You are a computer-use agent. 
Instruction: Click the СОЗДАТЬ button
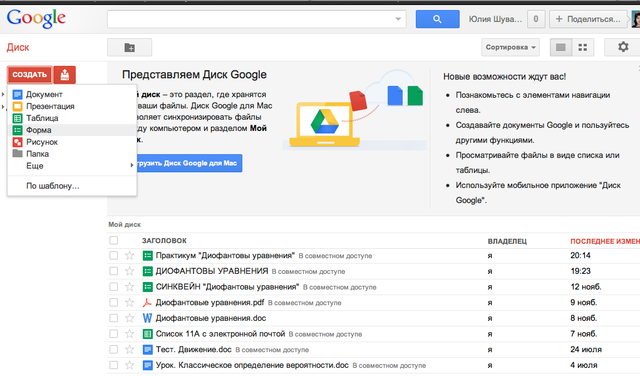point(29,75)
